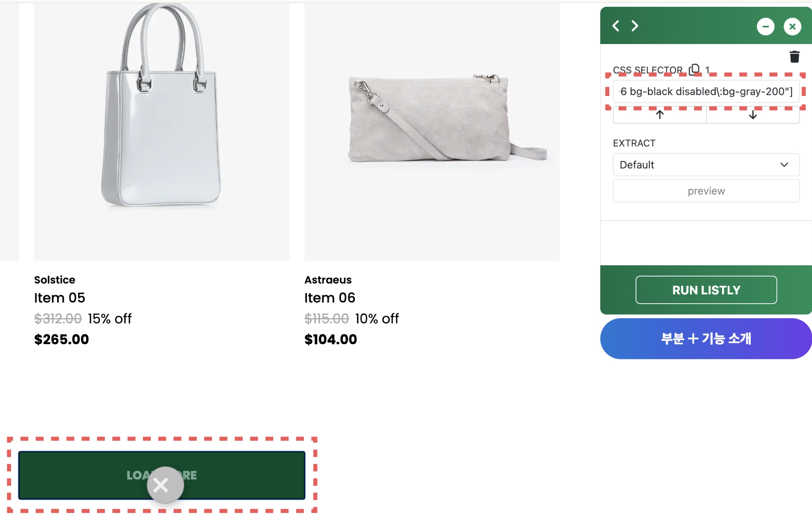
Task: Move selector to child with down arrow
Action: 753,115
